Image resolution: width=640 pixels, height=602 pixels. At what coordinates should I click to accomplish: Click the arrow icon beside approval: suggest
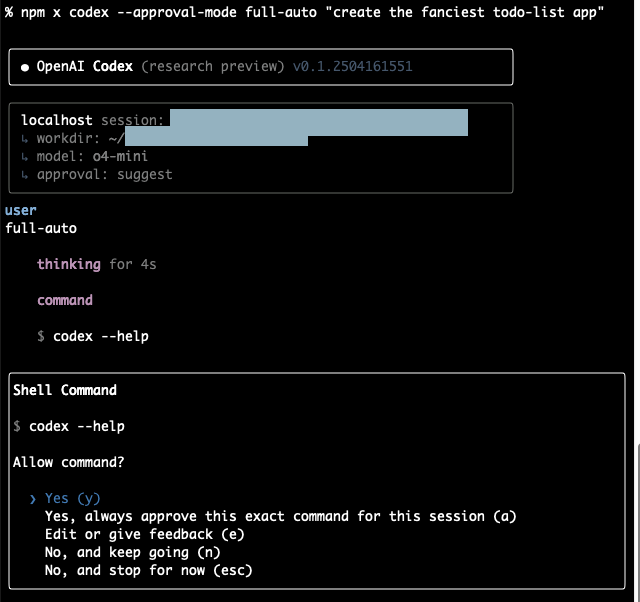click(x=24, y=175)
